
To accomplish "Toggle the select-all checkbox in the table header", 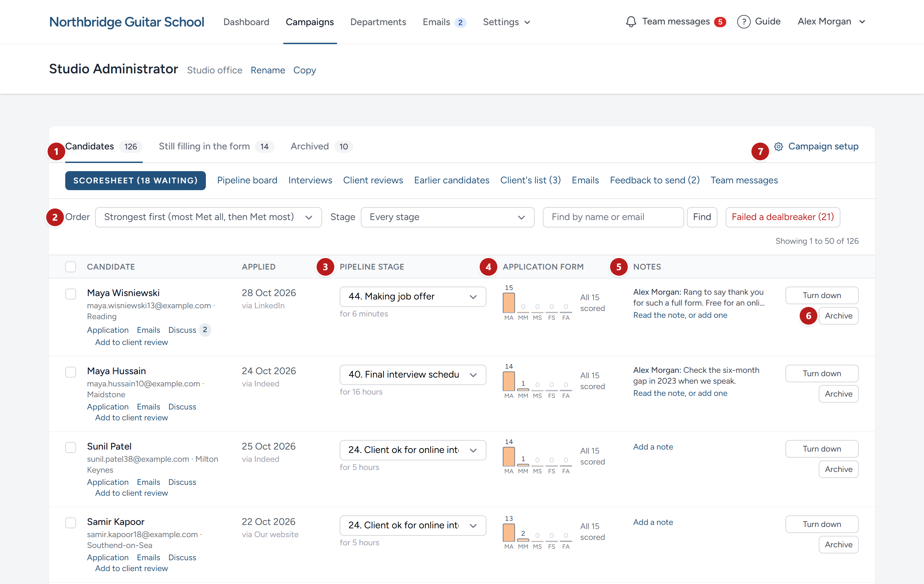I will pyautogui.click(x=71, y=267).
